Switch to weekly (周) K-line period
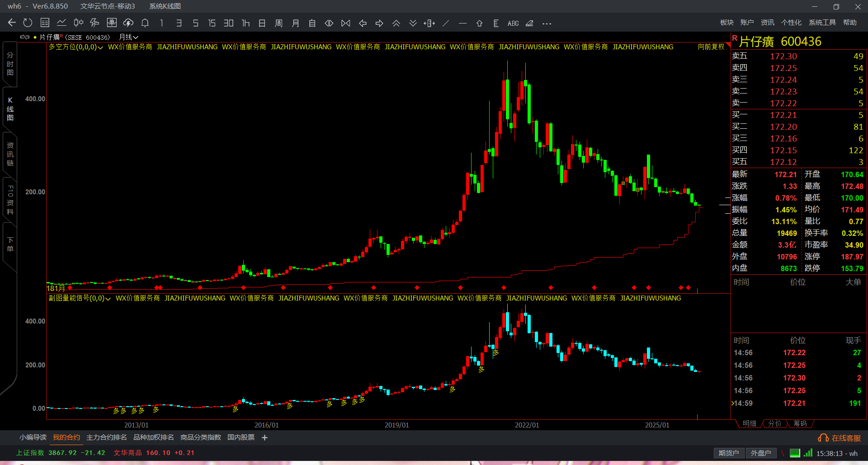Image resolution: width=868 pixels, height=465 pixels. 279,23
